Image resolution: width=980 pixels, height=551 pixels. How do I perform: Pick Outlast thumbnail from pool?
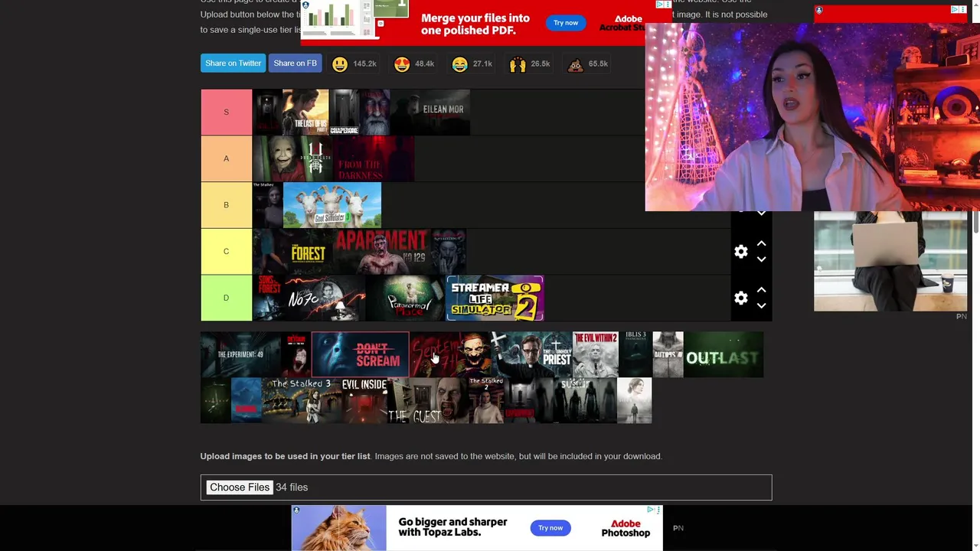pos(724,354)
